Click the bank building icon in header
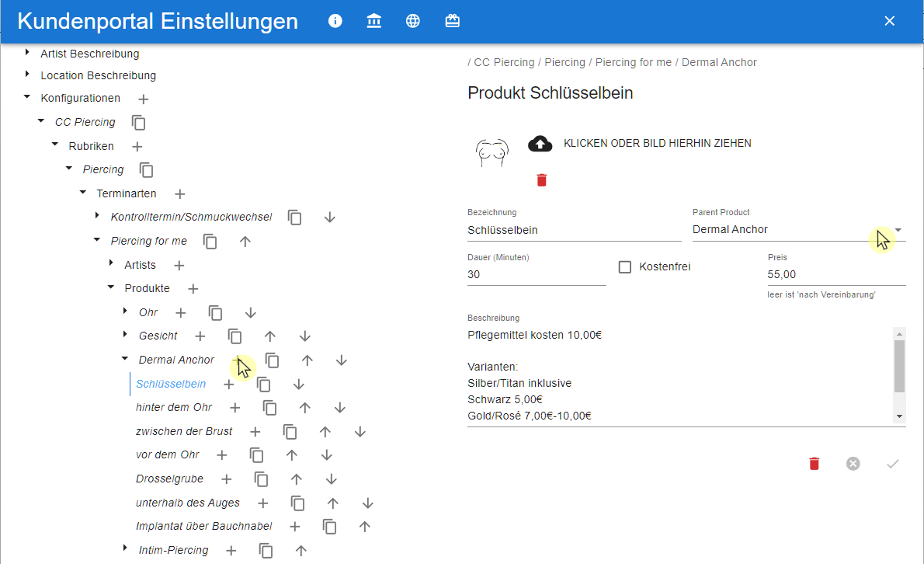The image size is (924, 564). pos(373,21)
